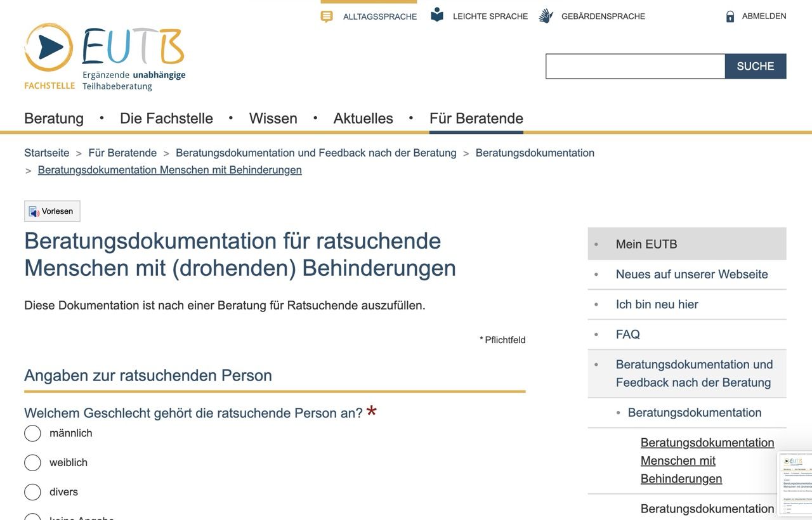Select the divers radio button
The width and height of the screenshot is (812, 520).
[32, 492]
